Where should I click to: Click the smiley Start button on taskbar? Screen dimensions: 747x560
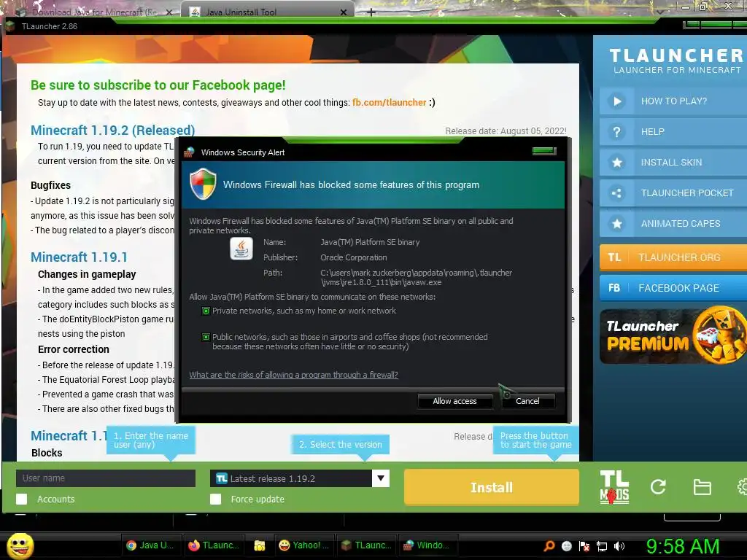click(20, 545)
